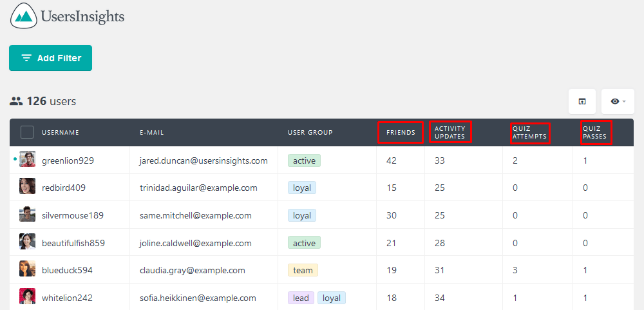Image resolution: width=644 pixels, height=310 pixels.
Task: Open the whitelion242 username
Action: click(67, 298)
